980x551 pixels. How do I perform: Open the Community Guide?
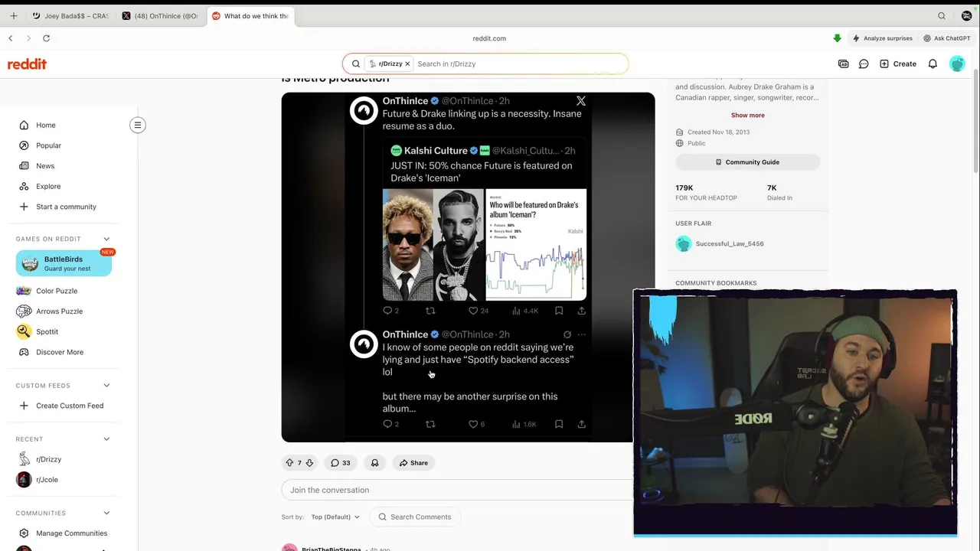(x=747, y=162)
